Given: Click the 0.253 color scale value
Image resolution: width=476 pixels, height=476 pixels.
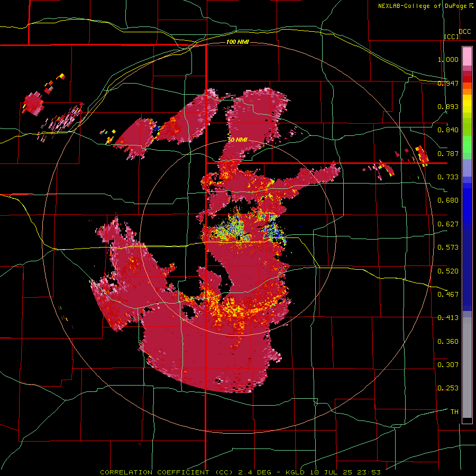Looking at the screenshot, I should 448,388.
